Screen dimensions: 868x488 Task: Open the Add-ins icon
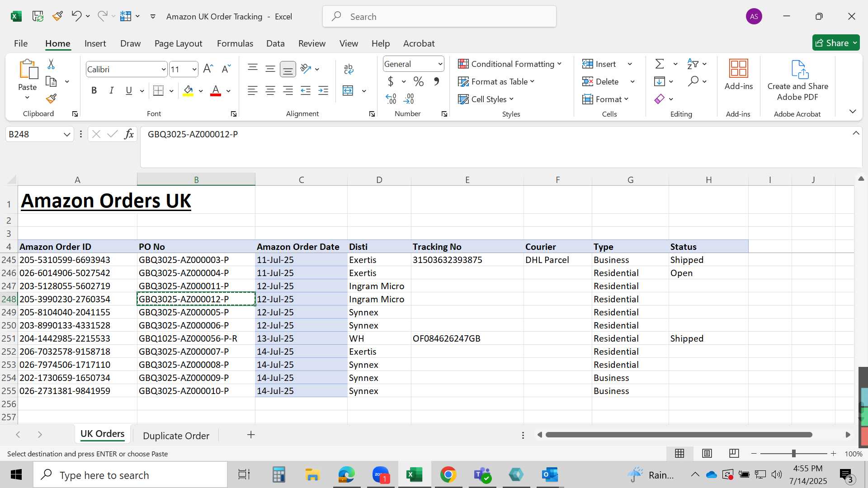coord(739,69)
